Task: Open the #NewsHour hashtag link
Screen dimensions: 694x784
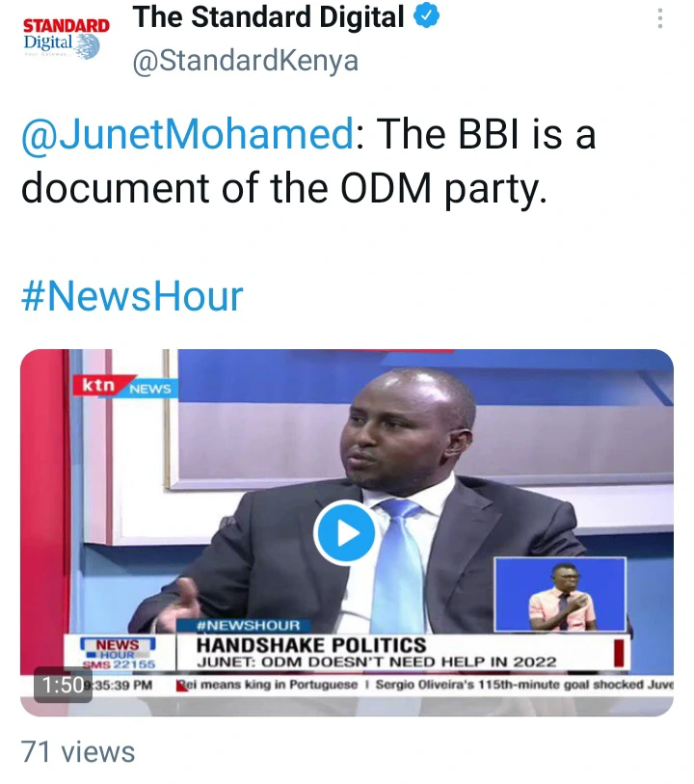Action: point(132,296)
